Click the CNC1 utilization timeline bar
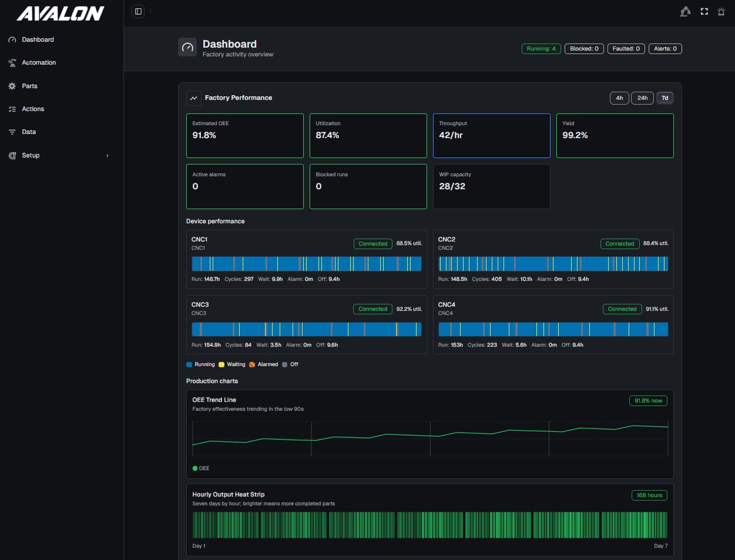The image size is (735, 560). 307,264
